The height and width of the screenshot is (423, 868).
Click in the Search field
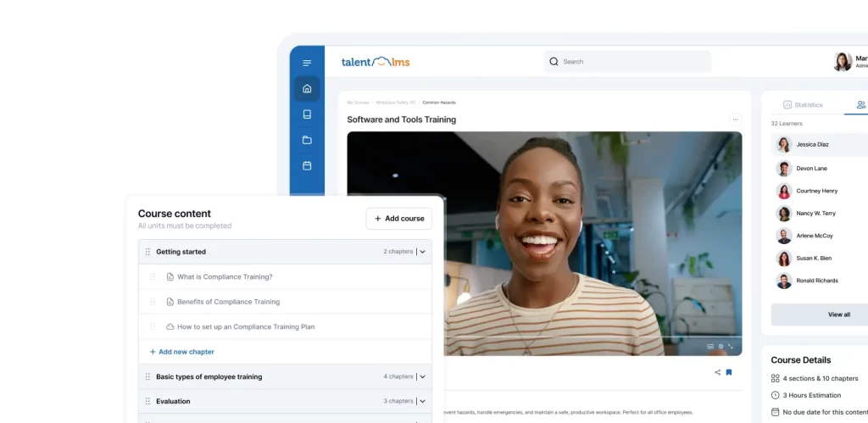627,61
